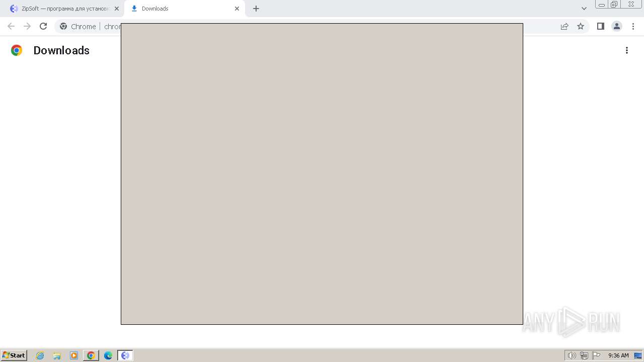Close the ZipSoft tab
Image resolution: width=644 pixels, height=362 pixels.
117,9
